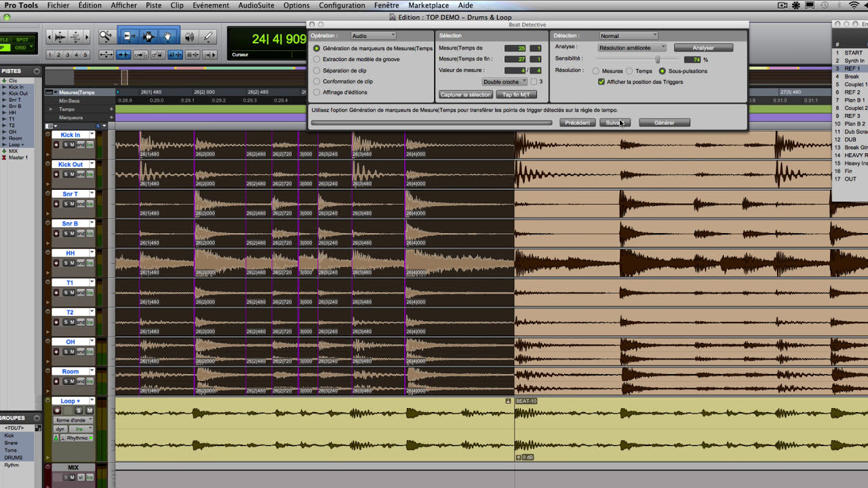Activate the Selector waveform tool
868x488 pixels.
[x=148, y=36]
